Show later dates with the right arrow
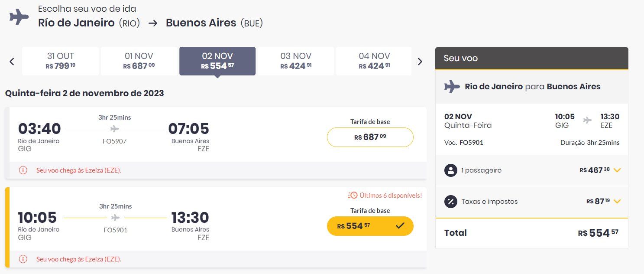 click(x=419, y=62)
